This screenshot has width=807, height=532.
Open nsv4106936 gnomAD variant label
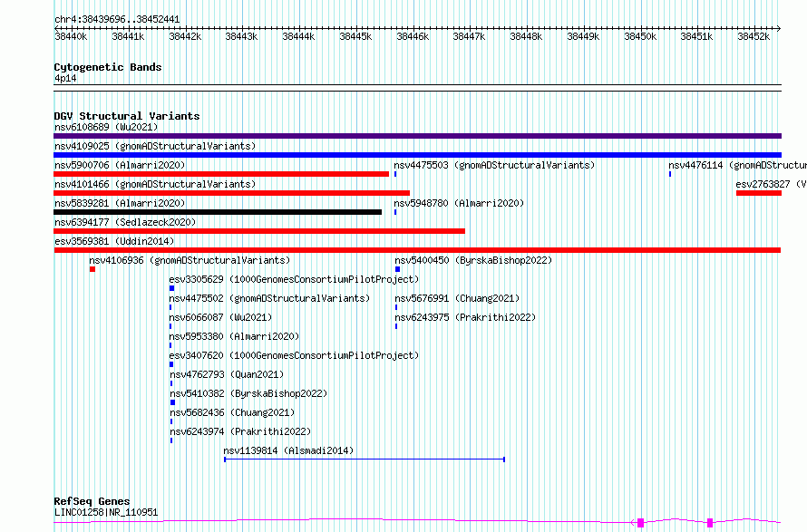pos(190,260)
